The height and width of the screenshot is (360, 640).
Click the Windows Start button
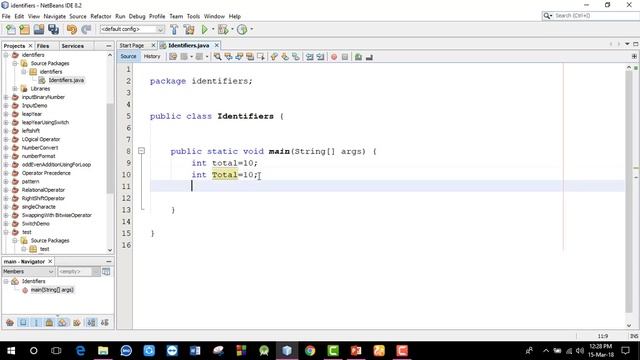(x=11, y=351)
